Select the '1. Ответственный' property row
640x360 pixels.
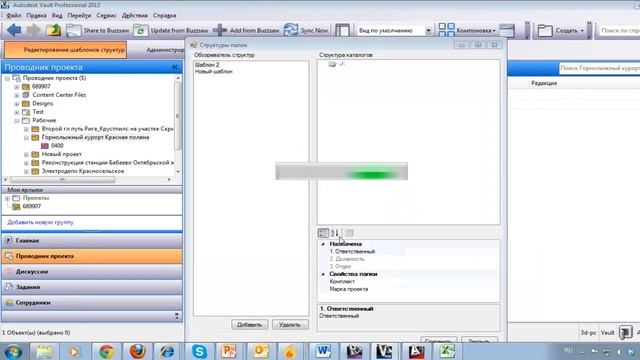pyautogui.click(x=409, y=251)
